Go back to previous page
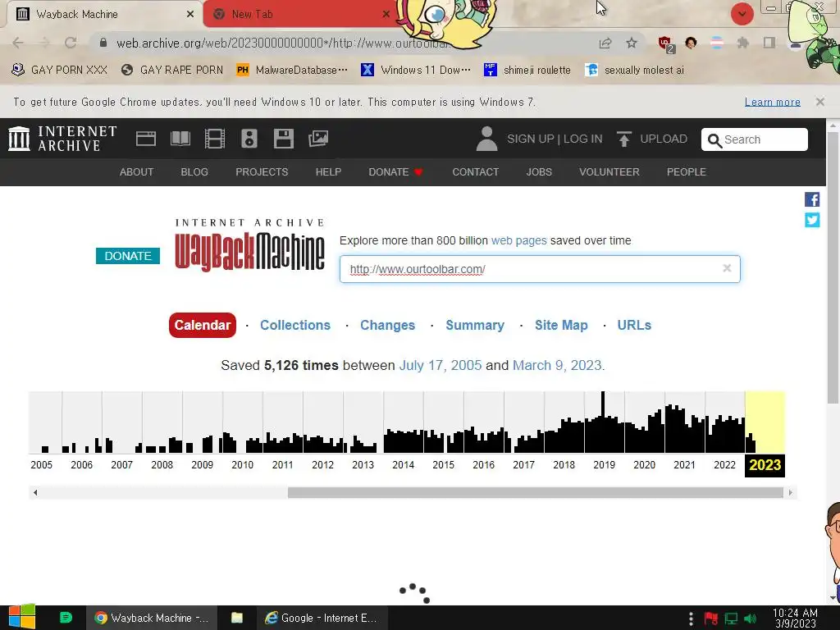The image size is (840, 630). click(x=18, y=43)
